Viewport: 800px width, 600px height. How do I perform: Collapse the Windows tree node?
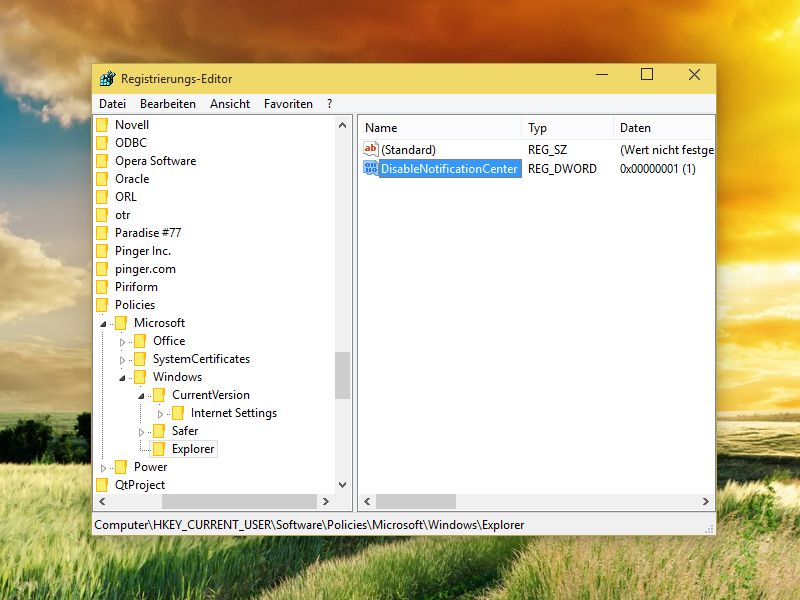[x=122, y=378]
